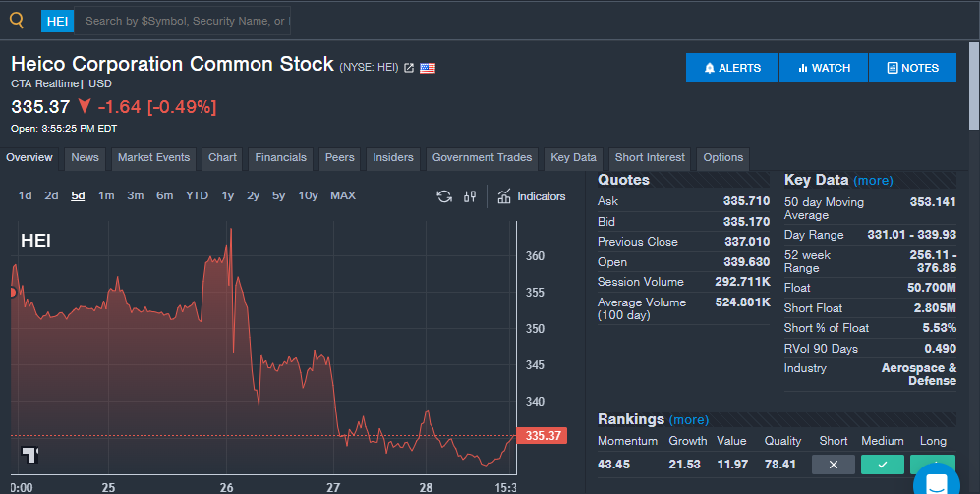Open NOTES for this stock

pos(912,68)
